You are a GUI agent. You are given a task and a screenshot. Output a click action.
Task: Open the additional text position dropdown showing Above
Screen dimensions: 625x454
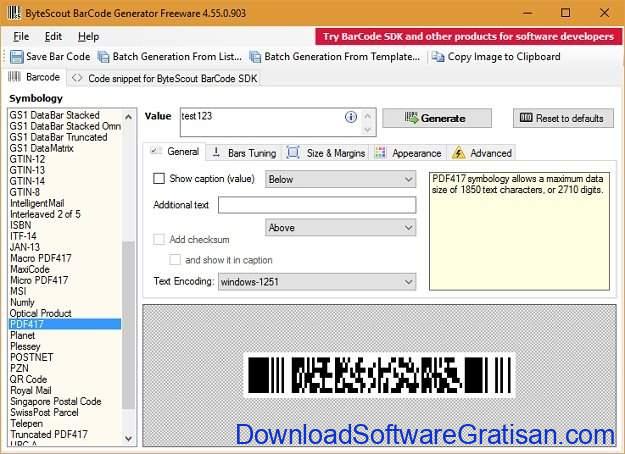click(340, 228)
